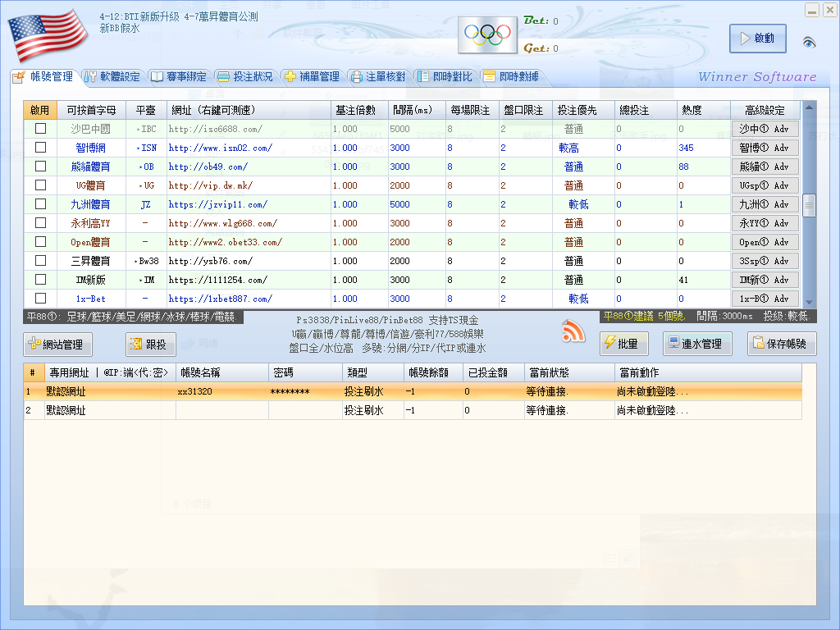The width and height of the screenshot is (840, 630).
Task: Click 保存帳號 to save accounts
Action: pyautogui.click(x=781, y=344)
